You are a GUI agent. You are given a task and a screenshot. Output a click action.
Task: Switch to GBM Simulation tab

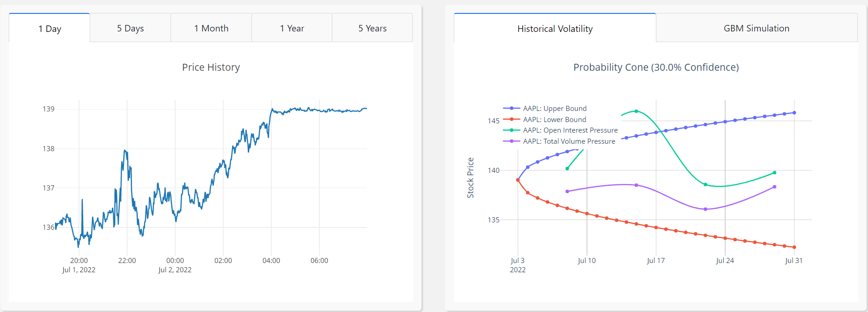[757, 28]
